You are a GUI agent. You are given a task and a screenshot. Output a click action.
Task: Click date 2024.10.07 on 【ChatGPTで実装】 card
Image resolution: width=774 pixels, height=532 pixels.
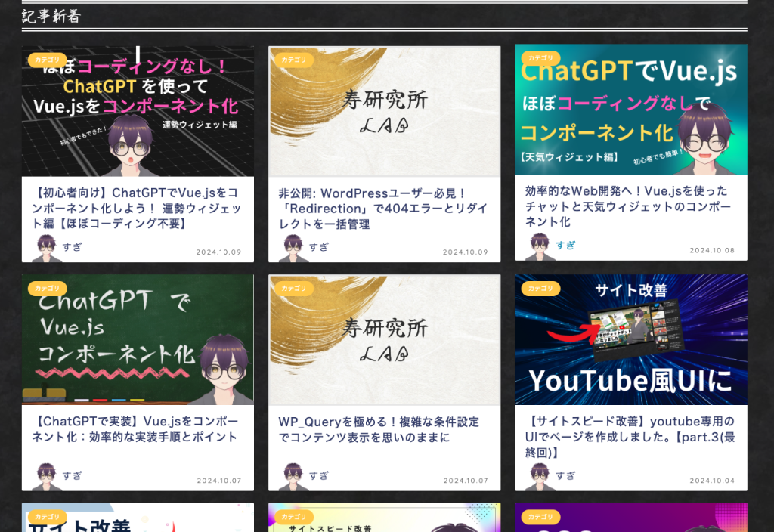pyautogui.click(x=219, y=481)
